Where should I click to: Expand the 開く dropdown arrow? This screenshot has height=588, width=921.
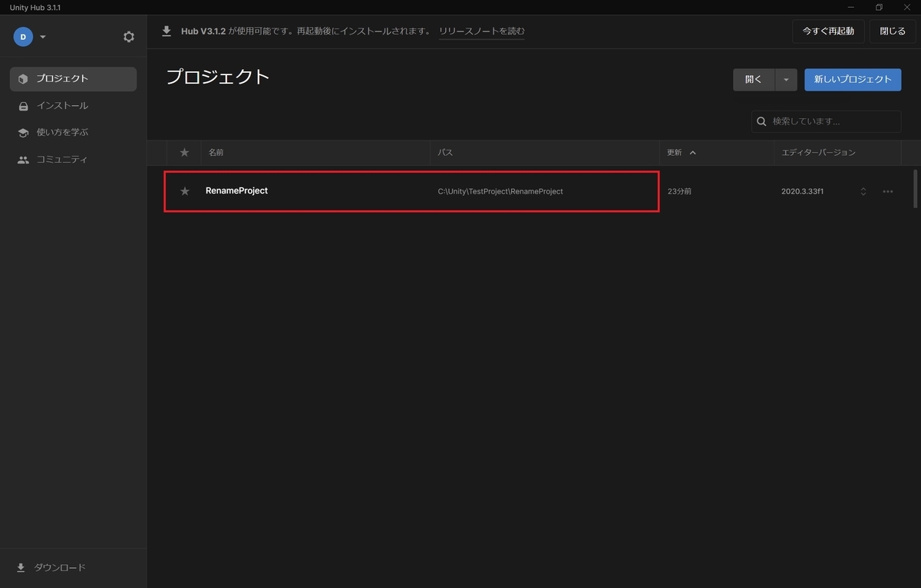[x=786, y=79]
